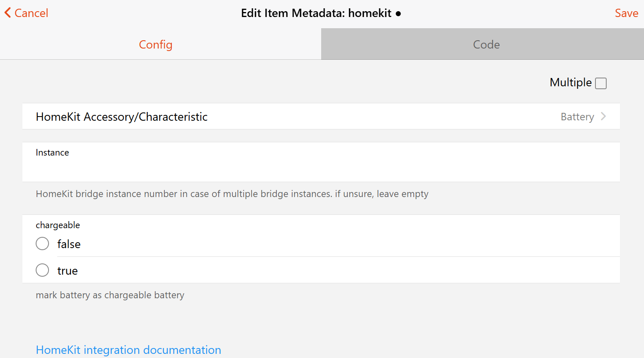The height and width of the screenshot is (358, 644).
Task: Click the chevron next to Battery
Action: 604,117
